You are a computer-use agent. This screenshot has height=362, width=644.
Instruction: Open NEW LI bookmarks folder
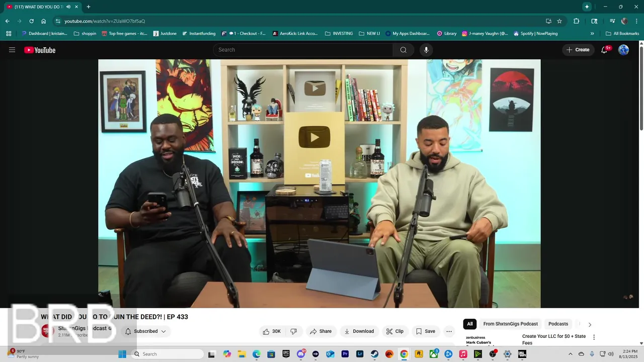click(x=369, y=34)
